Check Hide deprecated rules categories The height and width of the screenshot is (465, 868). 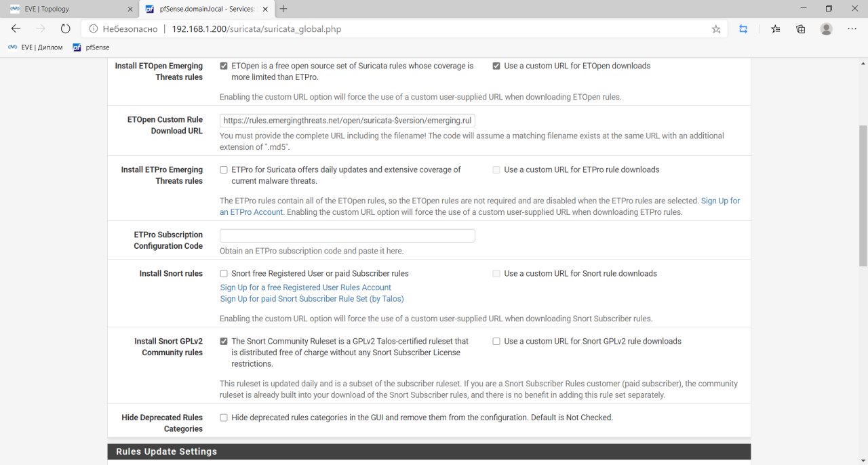coord(224,418)
